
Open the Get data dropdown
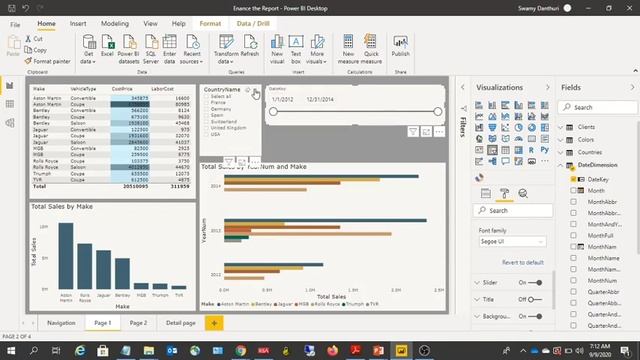point(88,49)
